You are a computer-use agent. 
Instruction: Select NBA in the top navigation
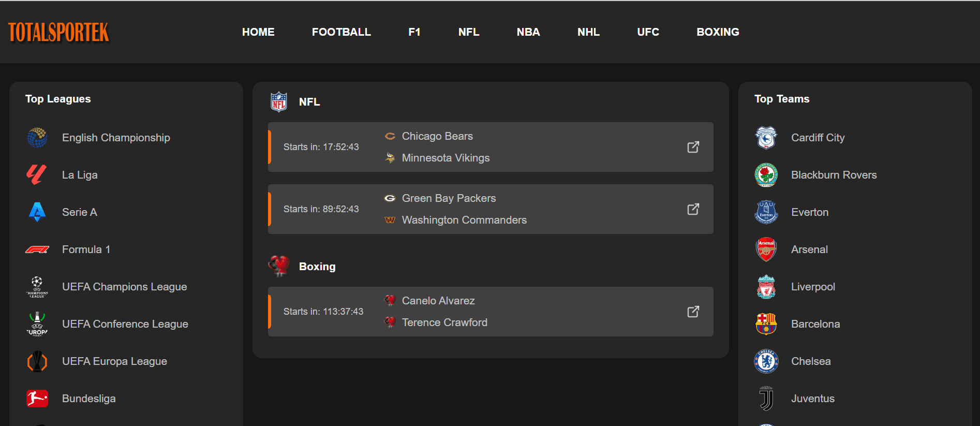click(528, 32)
